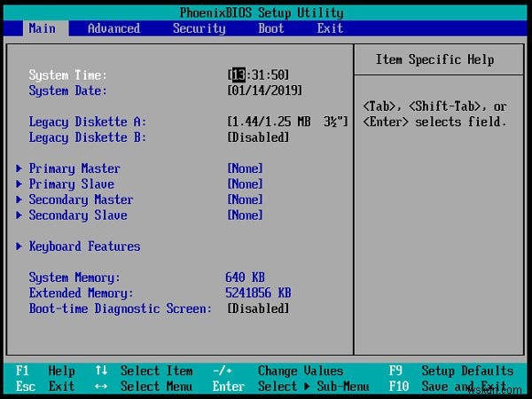532x399 pixels.
Task: Open the Security menu tab
Action: tap(199, 28)
